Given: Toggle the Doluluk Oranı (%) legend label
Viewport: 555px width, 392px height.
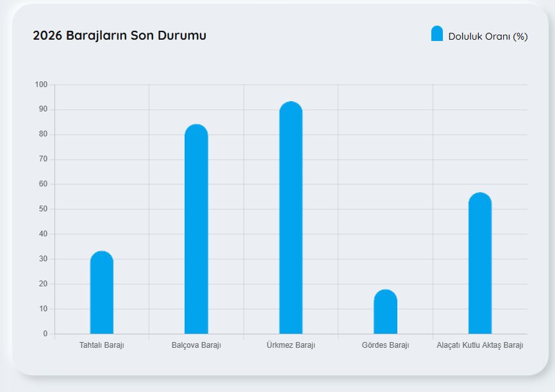Looking at the screenshot, I should [x=488, y=37].
